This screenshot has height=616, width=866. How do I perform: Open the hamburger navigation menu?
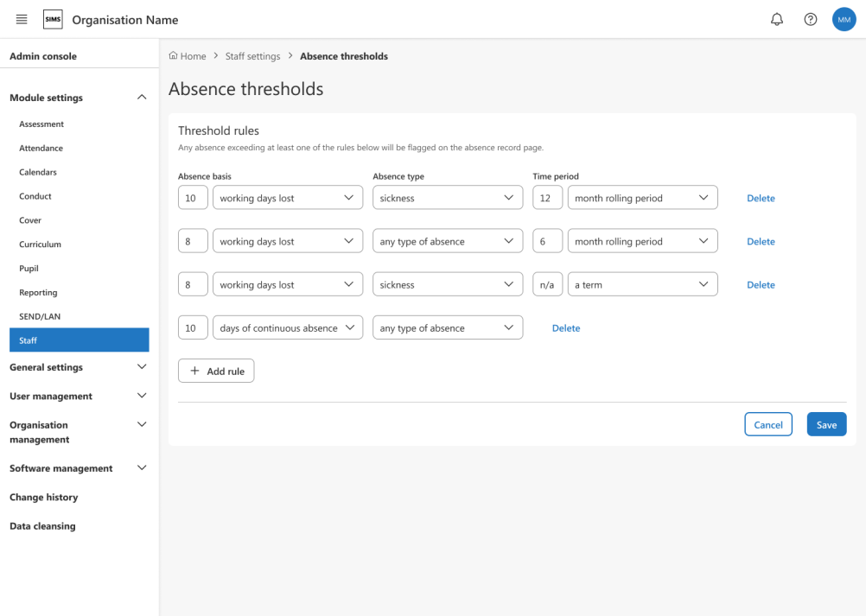coord(22,19)
